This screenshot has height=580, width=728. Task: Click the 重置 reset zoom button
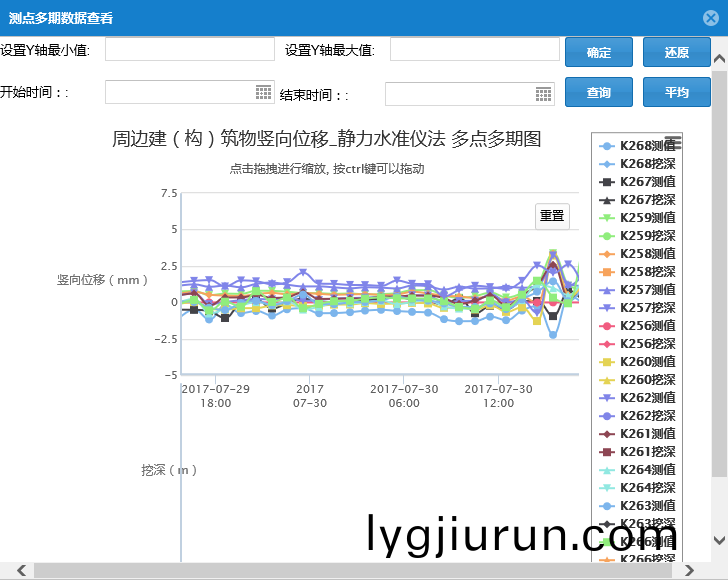pyautogui.click(x=552, y=215)
